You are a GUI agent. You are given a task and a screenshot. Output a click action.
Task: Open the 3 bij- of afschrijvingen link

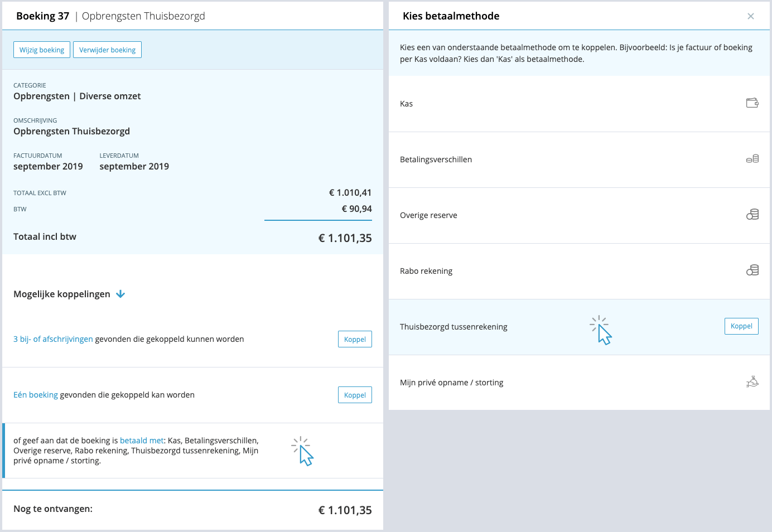pos(53,339)
